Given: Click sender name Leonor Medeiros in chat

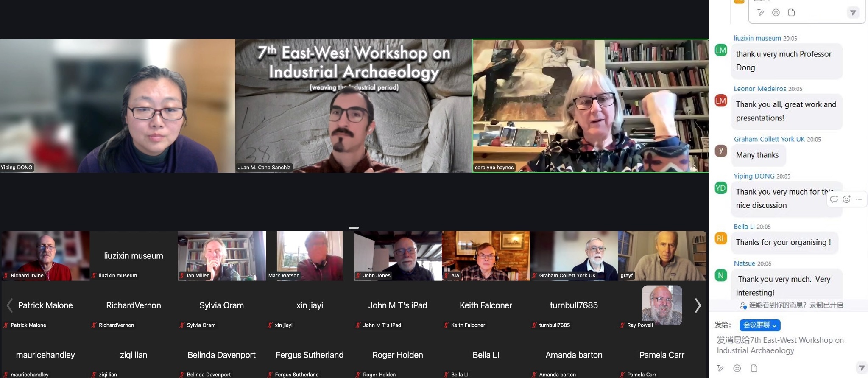Looking at the screenshot, I should click(x=760, y=89).
